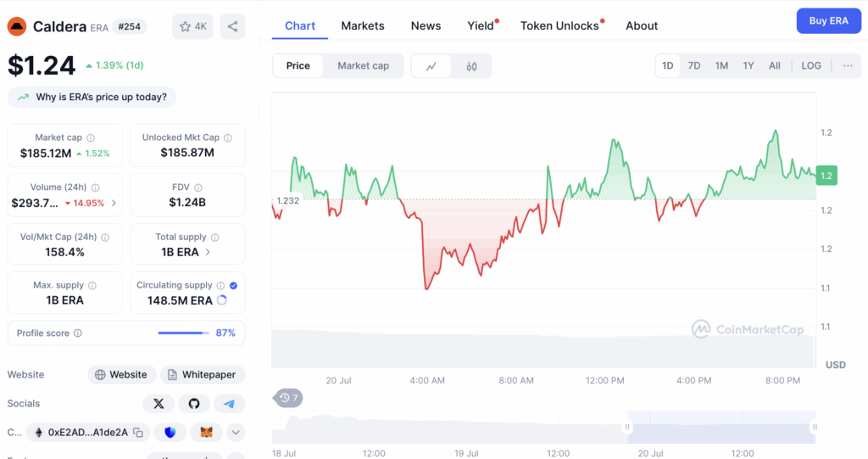
Task: Click the 1B ERA max supply value
Action: coord(64,300)
